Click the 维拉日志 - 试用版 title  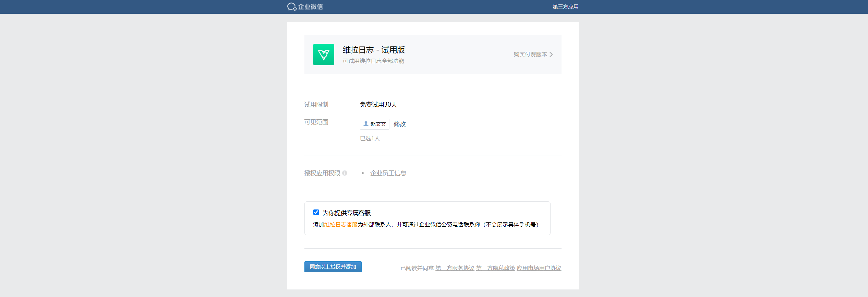(374, 50)
